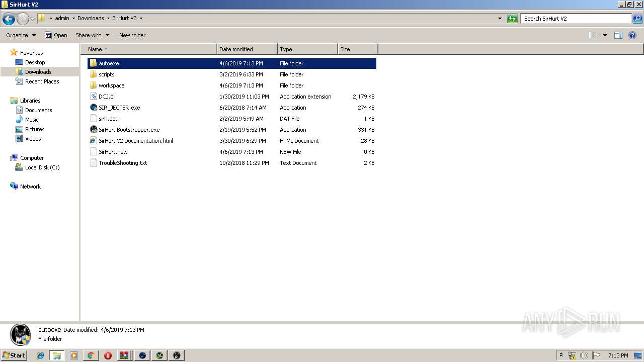The height and width of the screenshot is (362, 644).
Task: Launch Internet Explorer from taskbar
Action: point(40,355)
